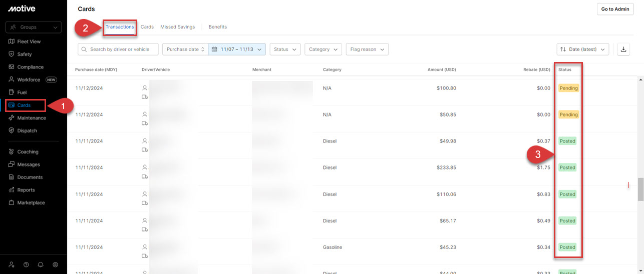Click the Status column header
This screenshot has width=644, height=274.
pyautogui.click(x=565, y=69)
